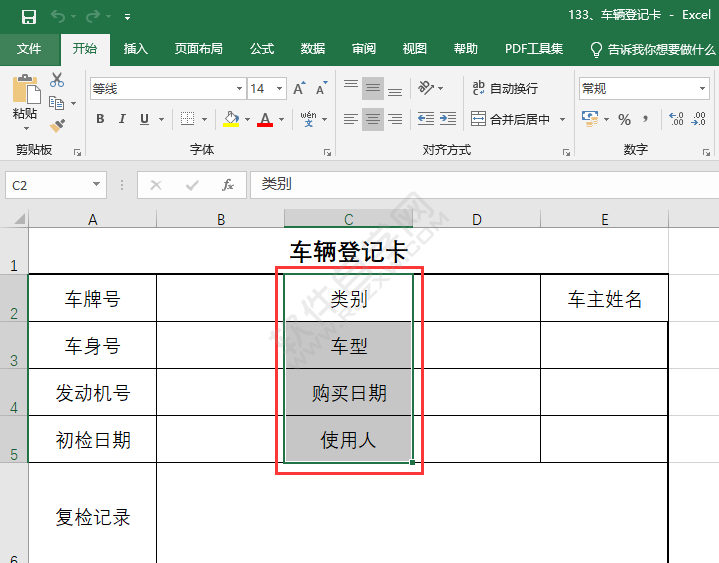Open the font name 等线 dropdown
The image size is (719, 563).
tap(236, 89)
